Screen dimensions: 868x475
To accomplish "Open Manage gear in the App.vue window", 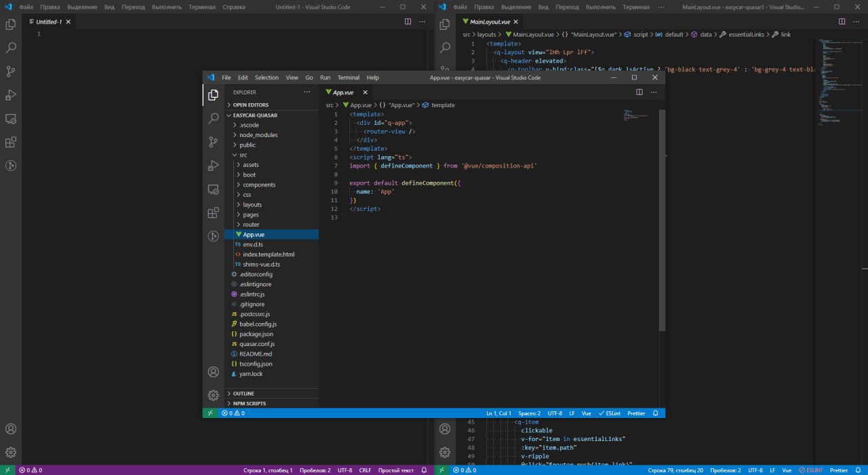I will pyautogui.click(x=213, y=395).
